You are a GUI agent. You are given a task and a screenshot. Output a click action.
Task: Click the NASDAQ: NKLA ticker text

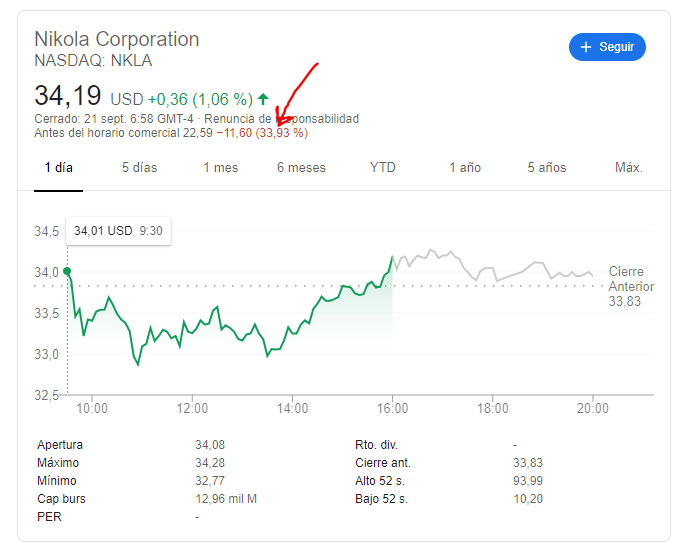[93, 61]
